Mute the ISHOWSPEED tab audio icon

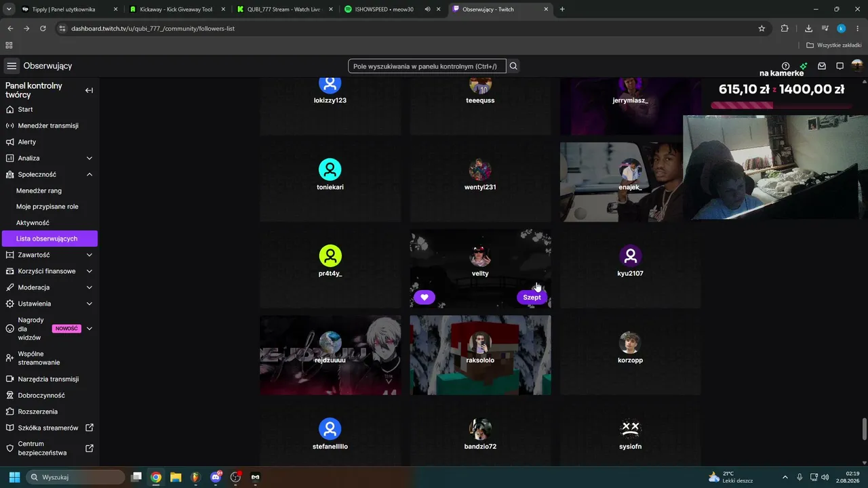tap(428, 9)
